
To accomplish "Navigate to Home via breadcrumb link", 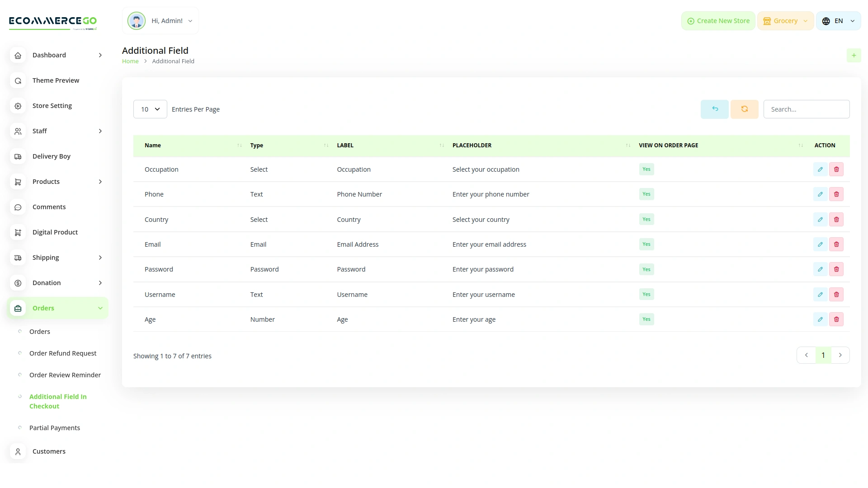I will click(130, 61).
